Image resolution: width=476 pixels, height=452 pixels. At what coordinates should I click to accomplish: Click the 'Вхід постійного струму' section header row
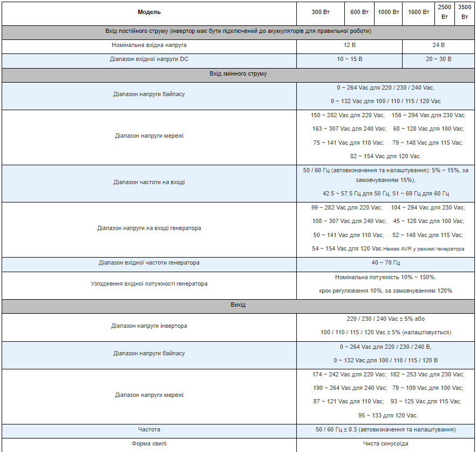(x=238, y=31)
